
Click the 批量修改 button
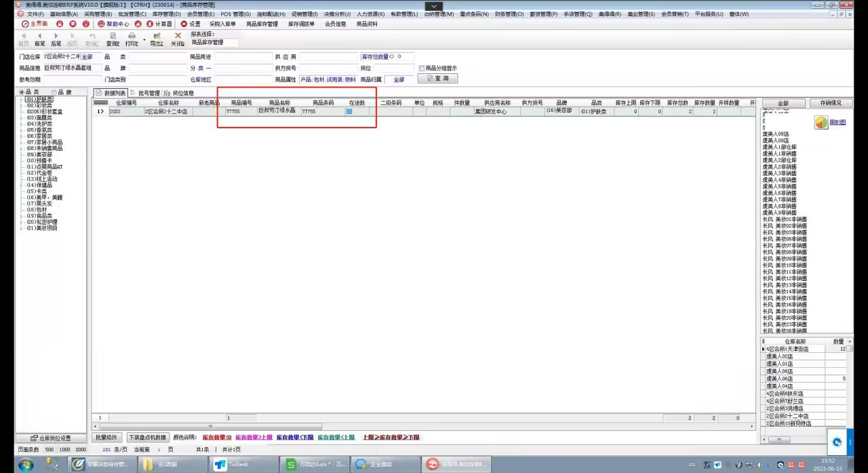click(x=106, y=438)
